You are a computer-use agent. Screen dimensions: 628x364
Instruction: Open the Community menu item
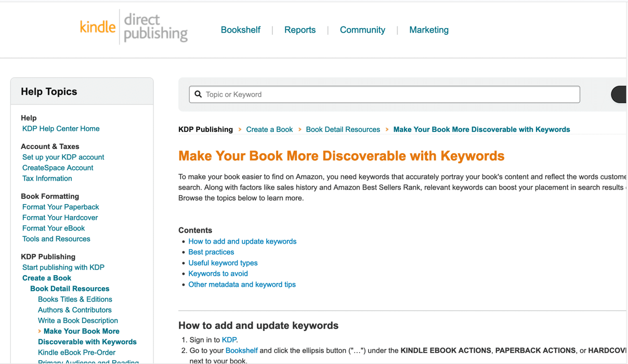362,30
